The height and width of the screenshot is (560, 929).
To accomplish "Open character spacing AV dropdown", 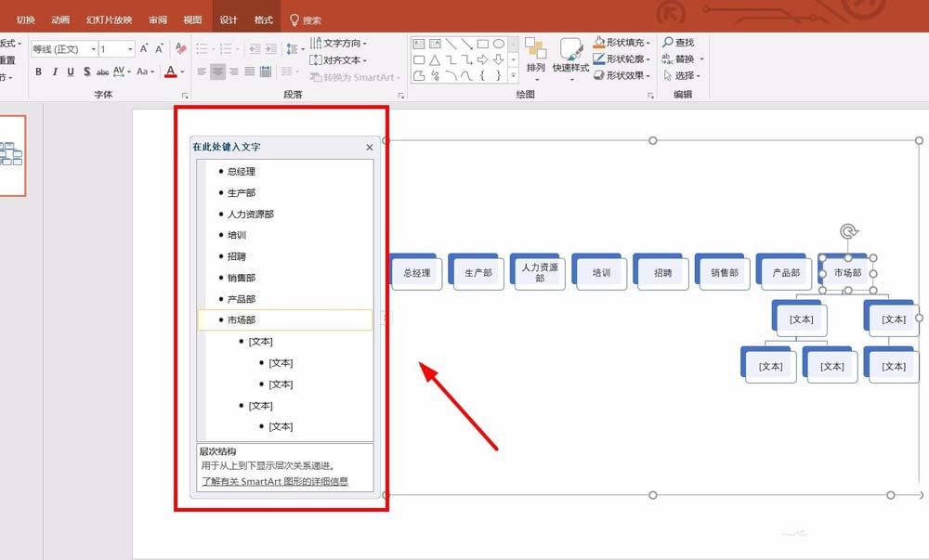I will pyautogui.click(x=122, y=72).
